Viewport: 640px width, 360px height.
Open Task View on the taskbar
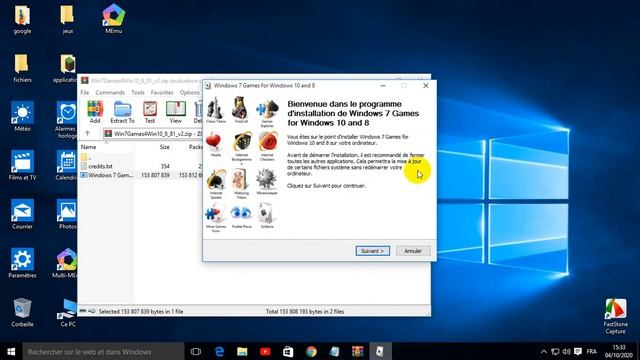coord(196,351)
